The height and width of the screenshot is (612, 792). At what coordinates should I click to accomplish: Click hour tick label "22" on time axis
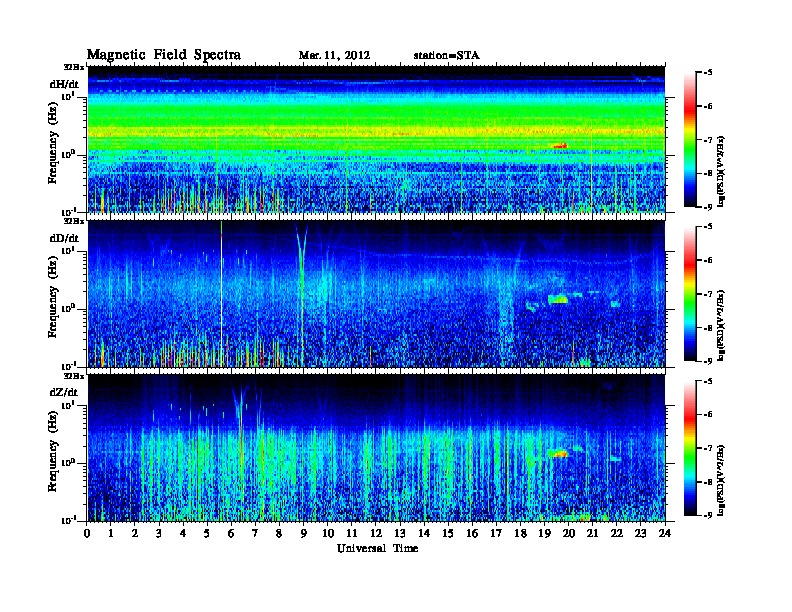[x=617, y=534]
